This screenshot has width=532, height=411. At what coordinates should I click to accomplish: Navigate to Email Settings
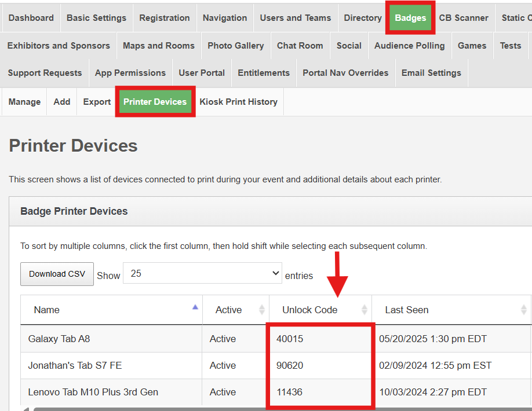431,73
